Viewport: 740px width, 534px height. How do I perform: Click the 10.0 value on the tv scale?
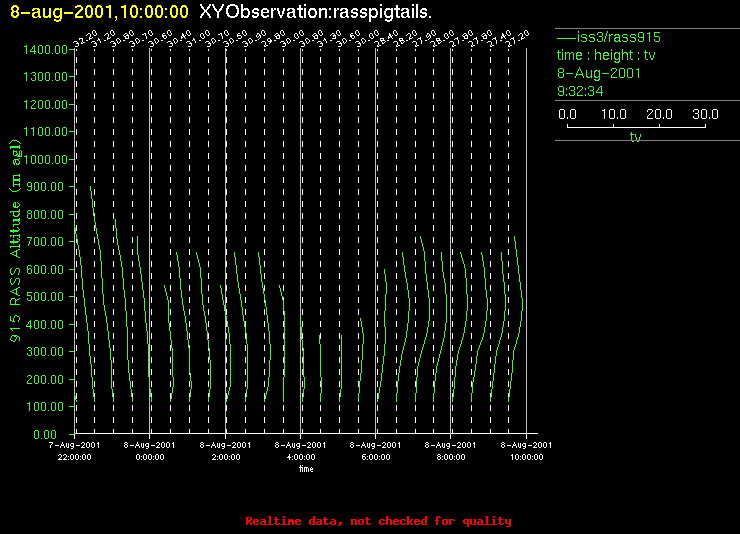point(614,114)
